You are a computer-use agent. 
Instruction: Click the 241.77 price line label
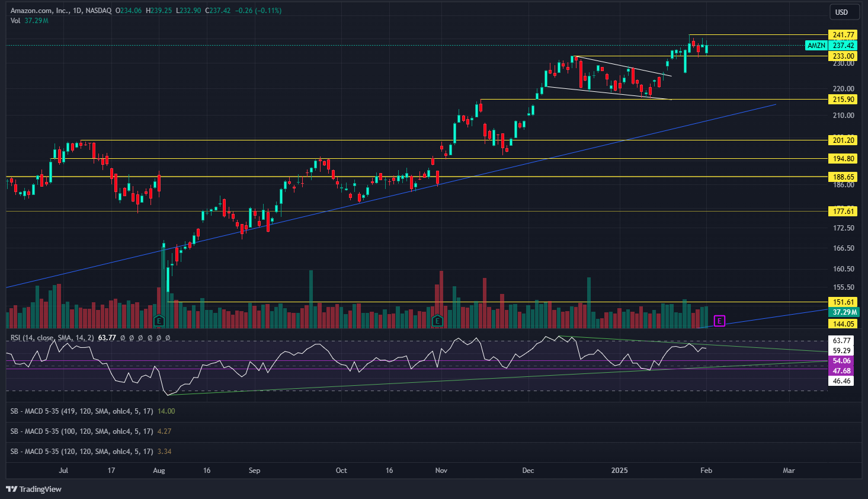(843, 35)
